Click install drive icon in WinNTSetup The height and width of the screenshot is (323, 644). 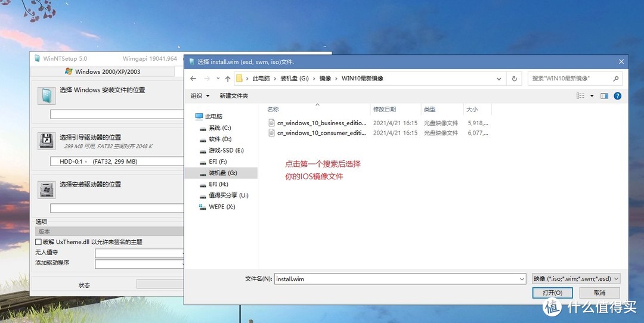(x=47, y=190)
